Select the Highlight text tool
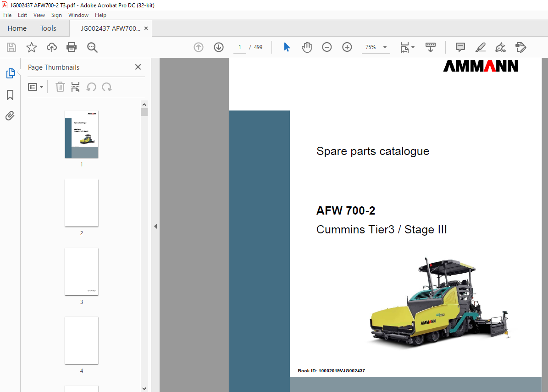This screenshot has width=548, height=392. pos(481,47)
